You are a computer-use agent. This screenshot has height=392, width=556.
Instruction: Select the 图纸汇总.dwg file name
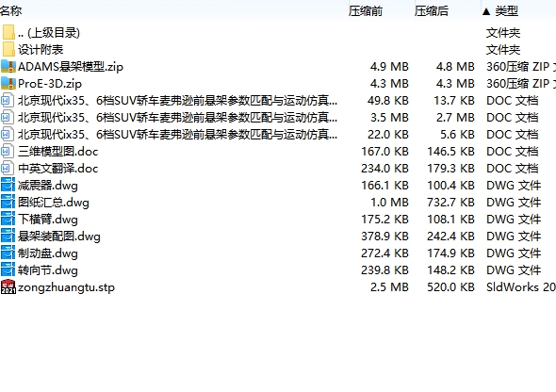click(54, 203)
